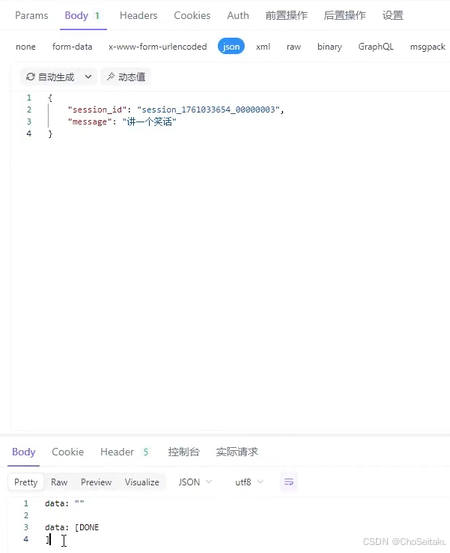Image resolution: width=450 pixels, height=553 pixels.
Task: Open the 实际请求 tab
Action: [x=237, y=452]
